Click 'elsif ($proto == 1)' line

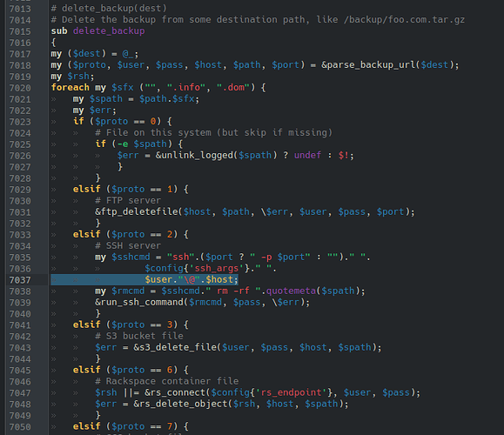pos(131,190)
